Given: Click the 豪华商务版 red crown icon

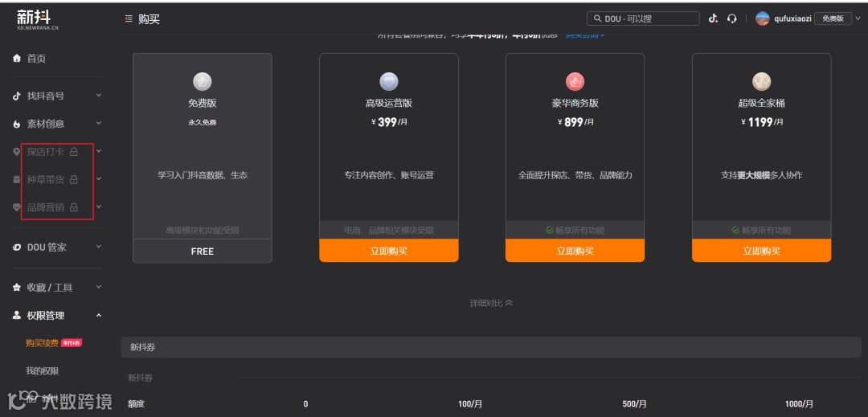Looking at the screenshot, I should (575, 82).
